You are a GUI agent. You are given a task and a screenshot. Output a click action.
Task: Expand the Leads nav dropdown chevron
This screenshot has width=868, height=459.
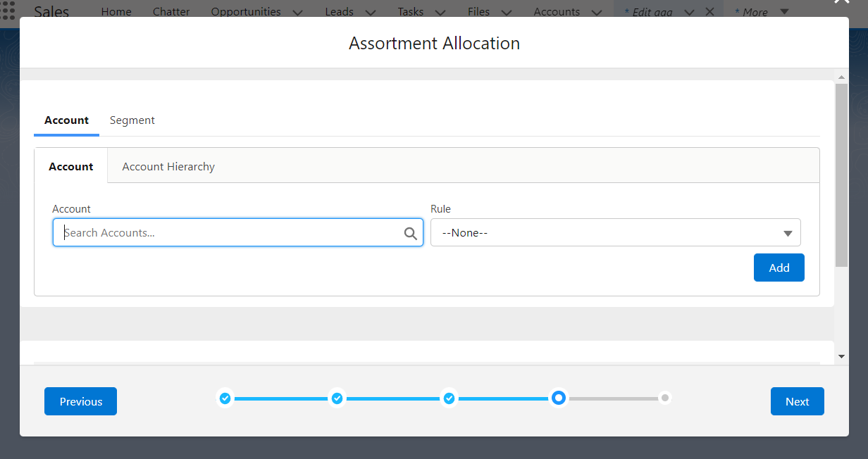pos(371,12)
